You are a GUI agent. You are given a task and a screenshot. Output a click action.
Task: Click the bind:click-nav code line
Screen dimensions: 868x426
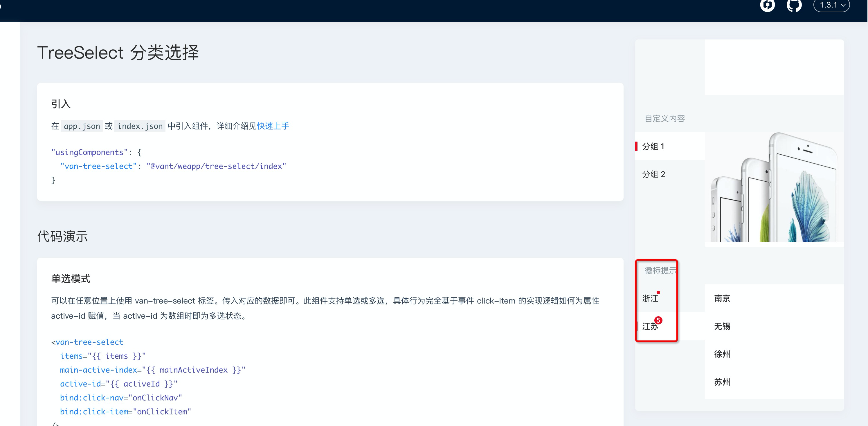tap(121, 398)
